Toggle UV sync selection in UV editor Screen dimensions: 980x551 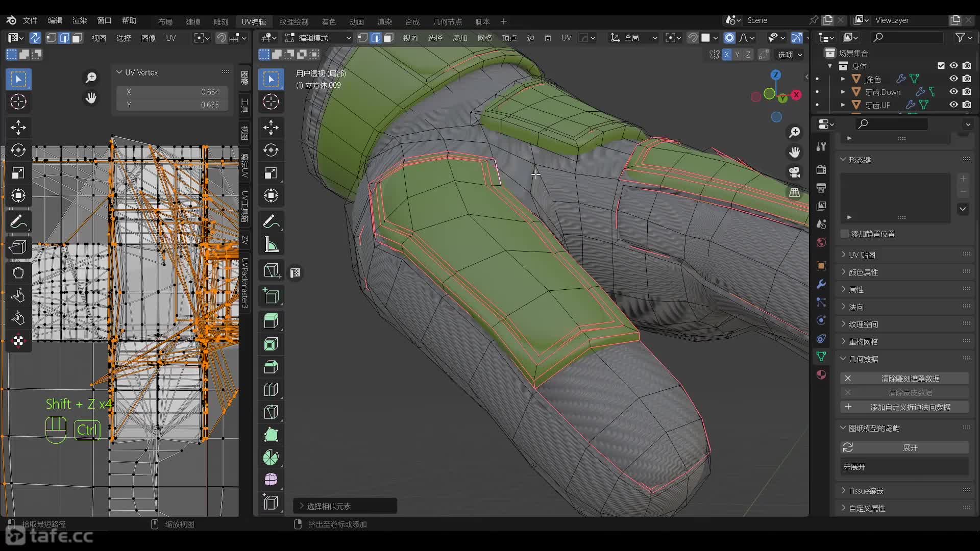[x=35, y=38]
